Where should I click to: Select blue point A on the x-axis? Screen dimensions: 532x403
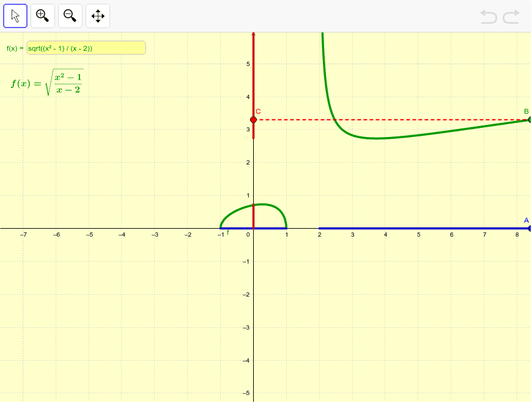click(x=530, y=228)
